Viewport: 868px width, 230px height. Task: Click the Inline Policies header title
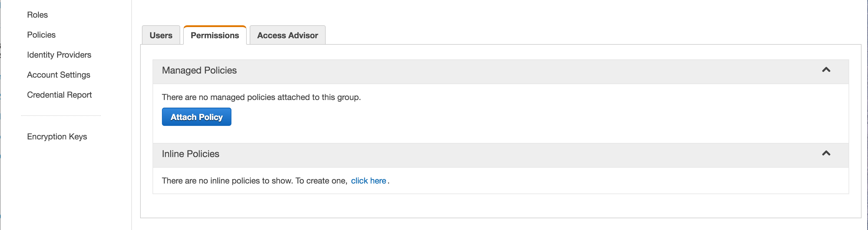pos(191,154)
